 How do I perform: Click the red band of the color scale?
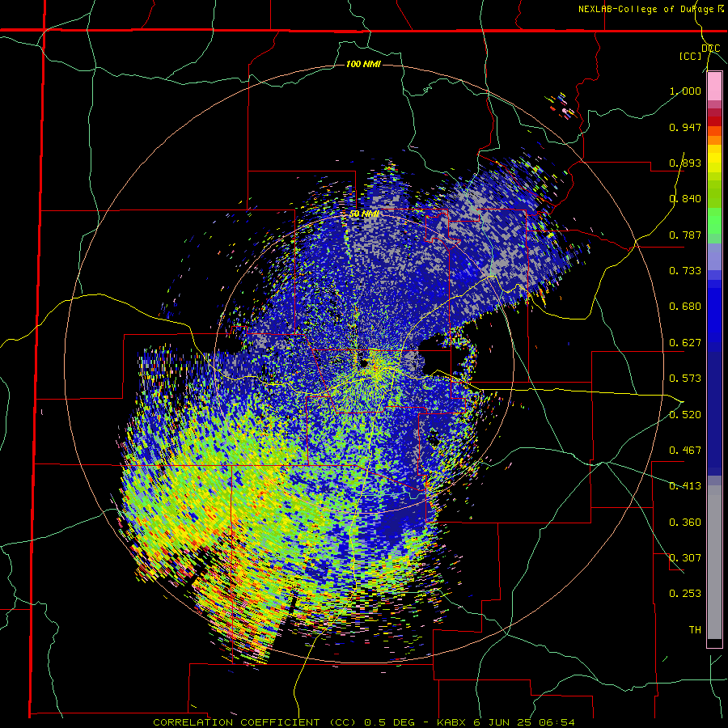(714, 121)
